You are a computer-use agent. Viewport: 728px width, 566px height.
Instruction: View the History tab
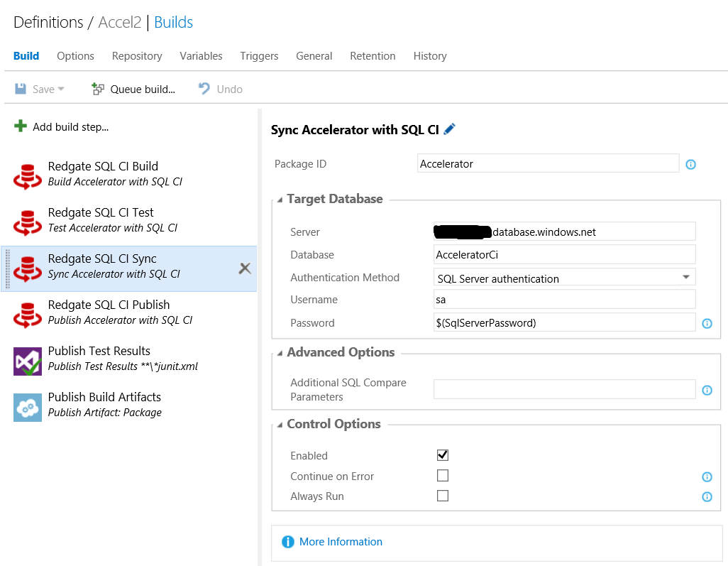coord(430,56)
